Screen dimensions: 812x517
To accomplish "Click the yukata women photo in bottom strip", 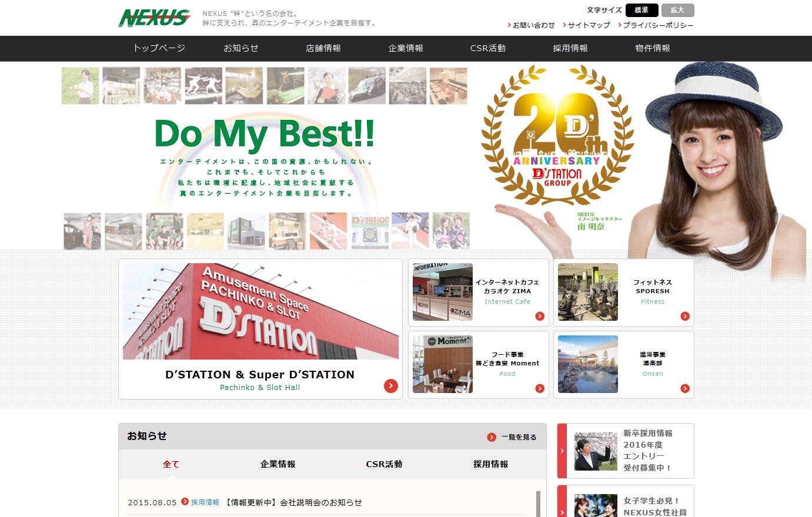I will point(452,231).
